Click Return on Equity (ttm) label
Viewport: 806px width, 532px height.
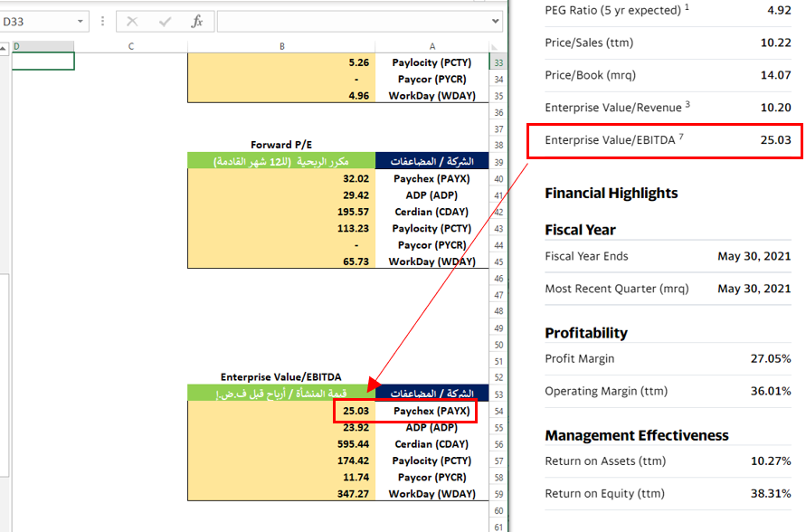click(604, 493)
